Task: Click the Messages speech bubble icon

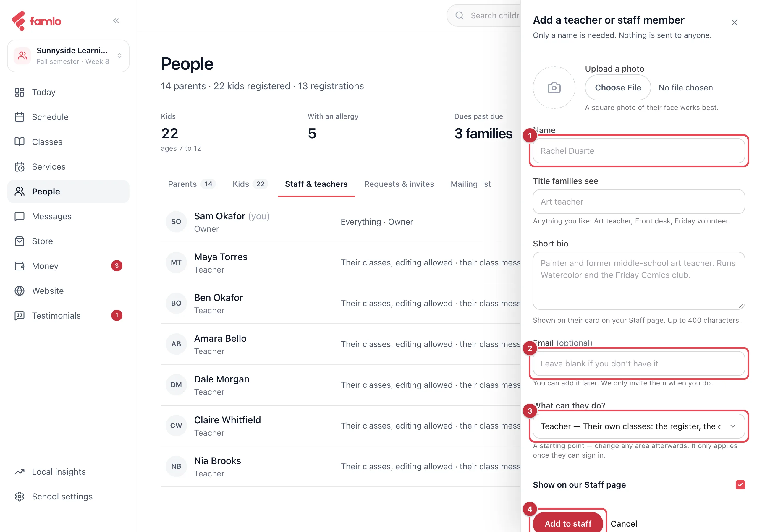Action: point(20,216)
